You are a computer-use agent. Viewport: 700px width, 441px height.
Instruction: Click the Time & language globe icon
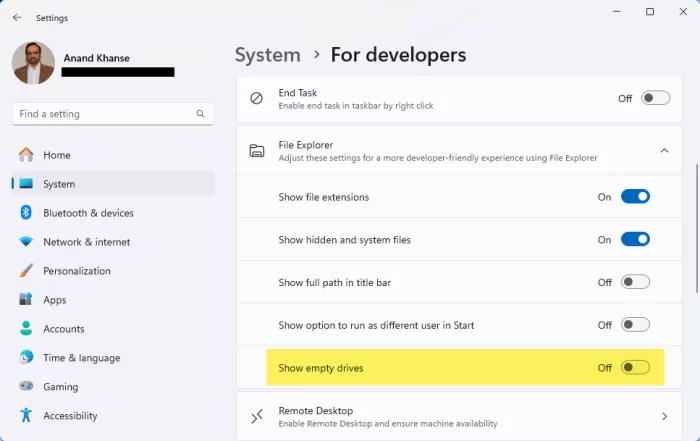(x=26, y=357)
